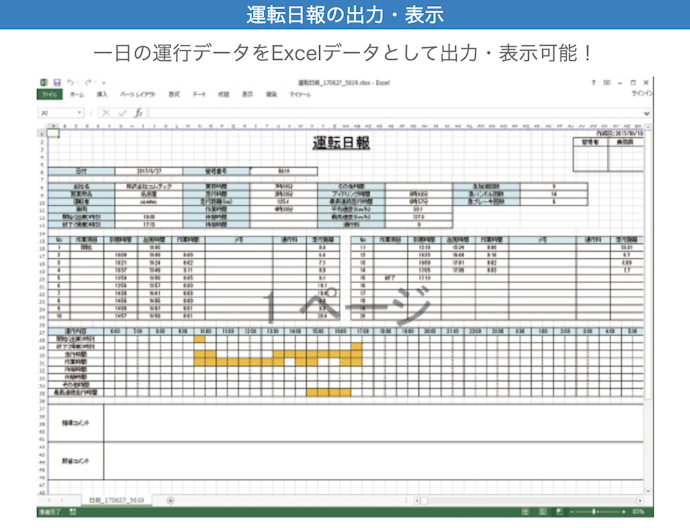Click the Save icon in the quick access toolbar
This screenshot has height=528, width=690.
(x=57, y=82)
